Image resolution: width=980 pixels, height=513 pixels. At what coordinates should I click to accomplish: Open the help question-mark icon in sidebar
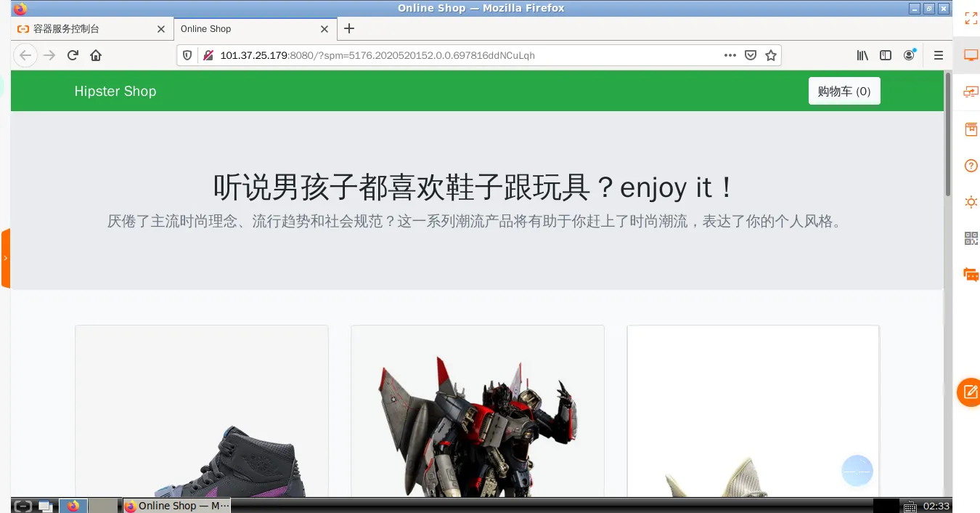coord(970,165)
